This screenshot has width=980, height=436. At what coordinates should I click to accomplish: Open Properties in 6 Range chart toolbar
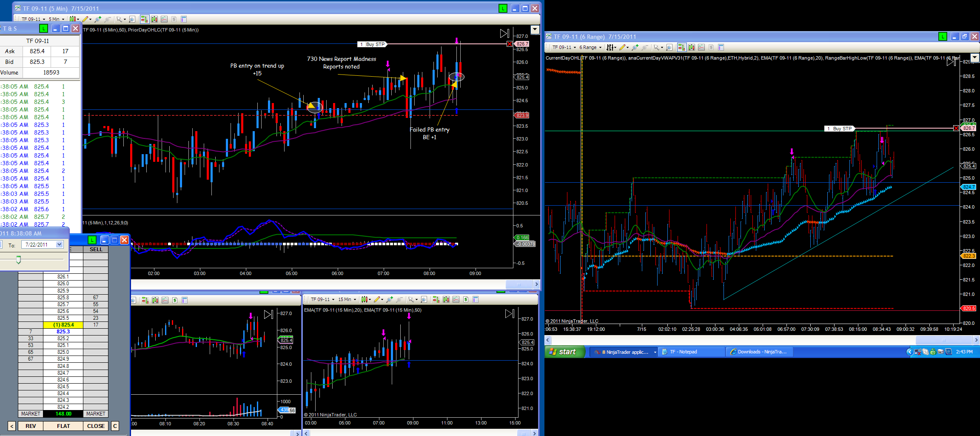[x=721, y=47]
